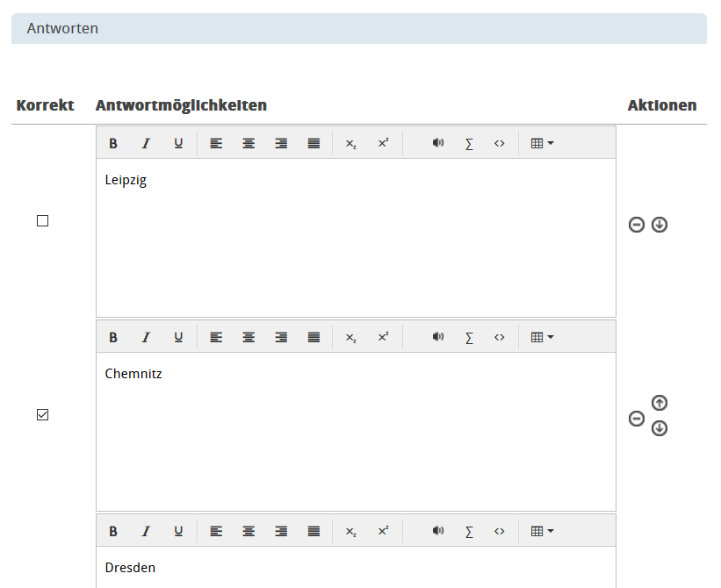Image resolution: width=721 pixels, height=588 pixels.
Task: Move the Chemnitz answer up
Action: pyautogui.click(x=660, y=403)
